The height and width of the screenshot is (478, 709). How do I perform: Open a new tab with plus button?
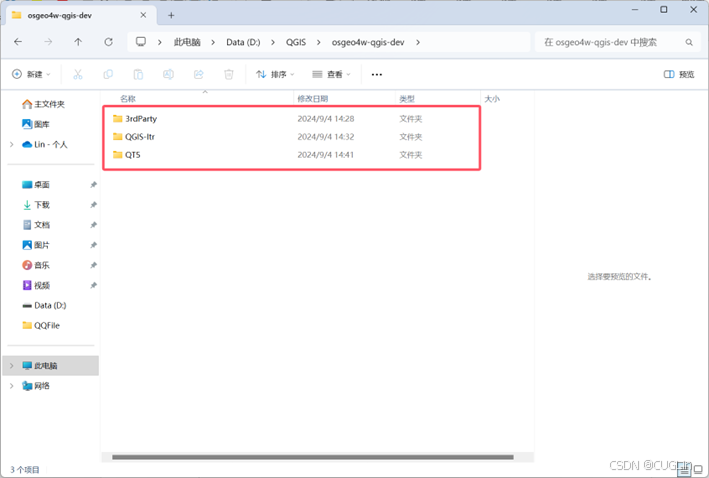(171, 15)
